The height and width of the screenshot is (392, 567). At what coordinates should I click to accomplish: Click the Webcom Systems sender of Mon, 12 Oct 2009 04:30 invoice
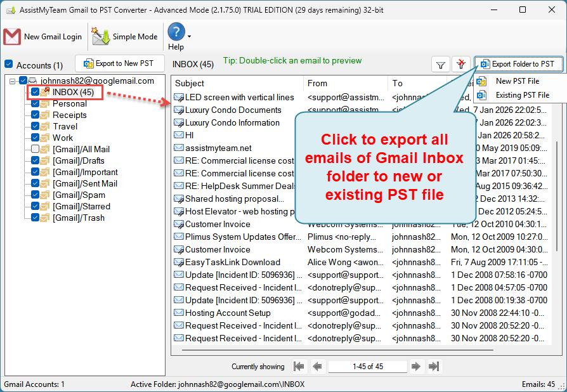(x=345, y=249)
